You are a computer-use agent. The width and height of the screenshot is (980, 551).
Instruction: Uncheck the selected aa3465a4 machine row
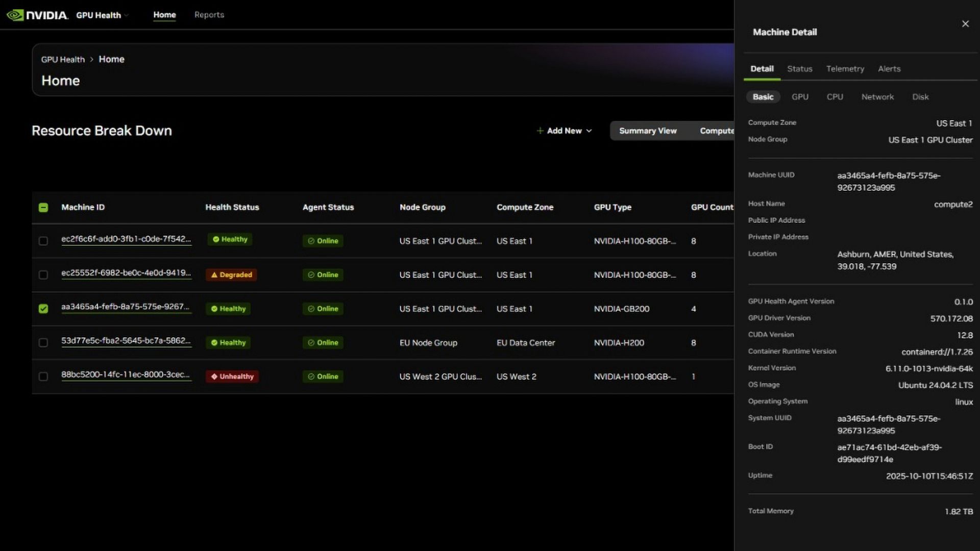point(43,309)
